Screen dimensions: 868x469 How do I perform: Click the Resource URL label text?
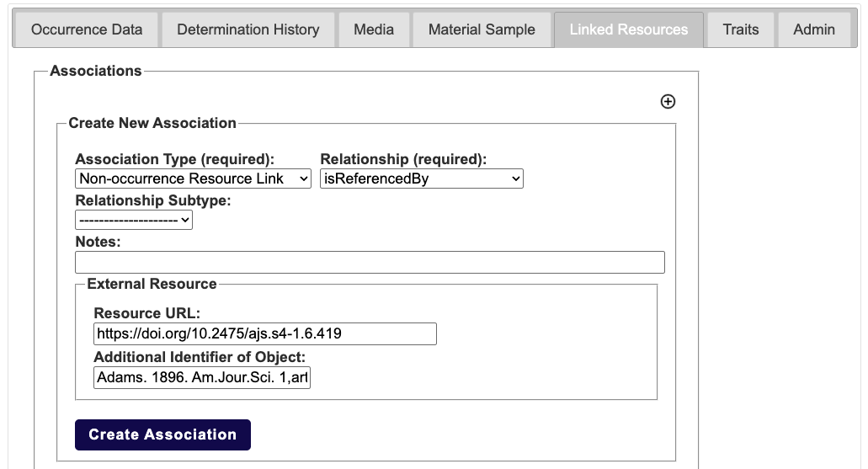pyautogui.click(x=147, y=314)
